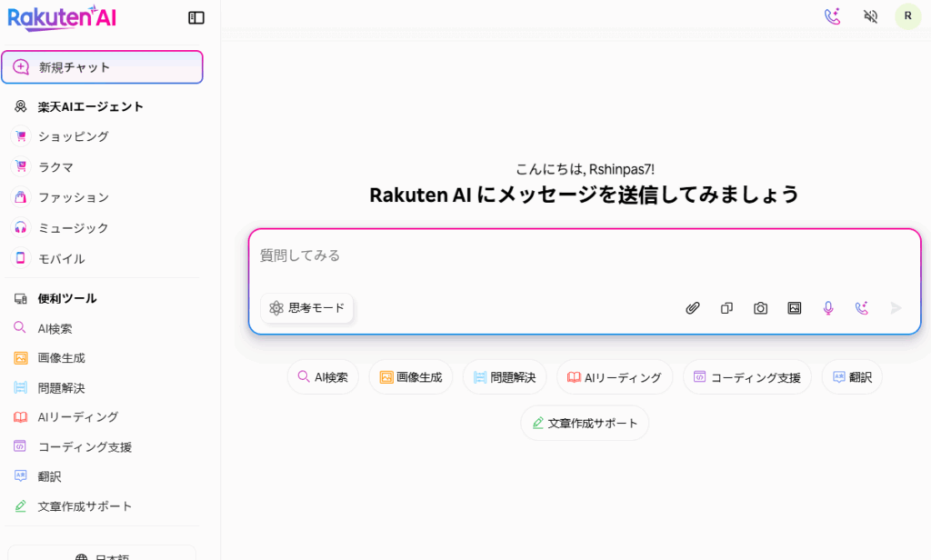Click sidebar 文章作成サポート pencil icon
Viewport: 931px width, 560px height.
click(20, 506)
